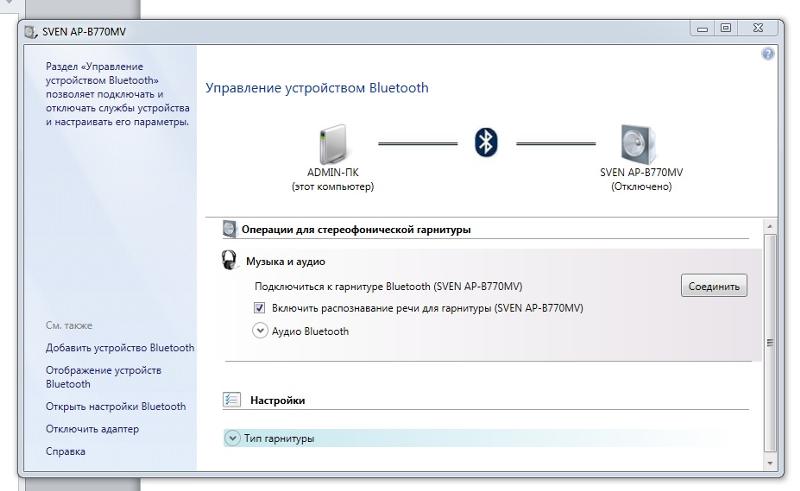Click Управление устройством Bluetooth title
Image resolution: width=800 pixels, height=491 pixels.
317,88
